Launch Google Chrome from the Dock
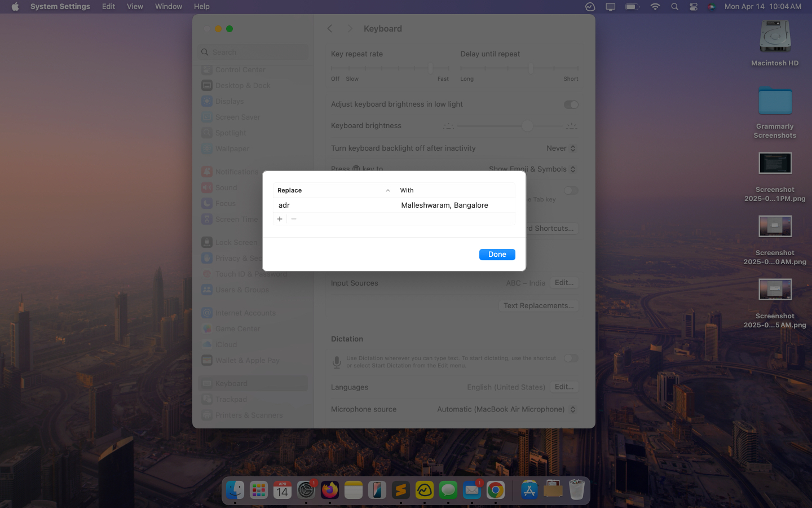812x508 pixels. tap(496, 490)
